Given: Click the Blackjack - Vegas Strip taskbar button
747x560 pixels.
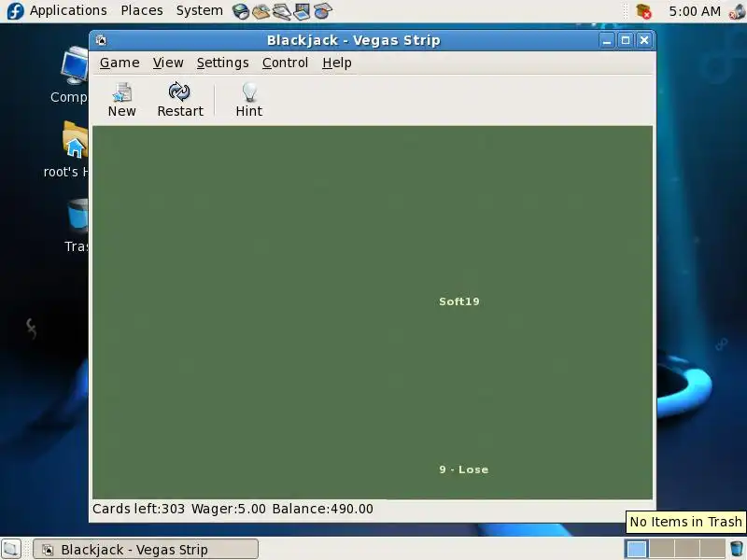Looking at the screenshot, I should point(146,550).
